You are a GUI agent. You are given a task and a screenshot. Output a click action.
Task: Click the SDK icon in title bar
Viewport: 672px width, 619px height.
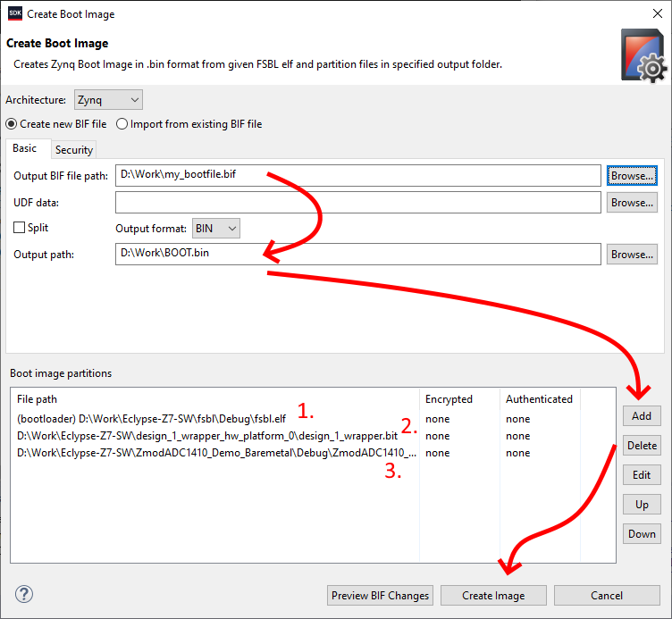click(x=15, y=13)
